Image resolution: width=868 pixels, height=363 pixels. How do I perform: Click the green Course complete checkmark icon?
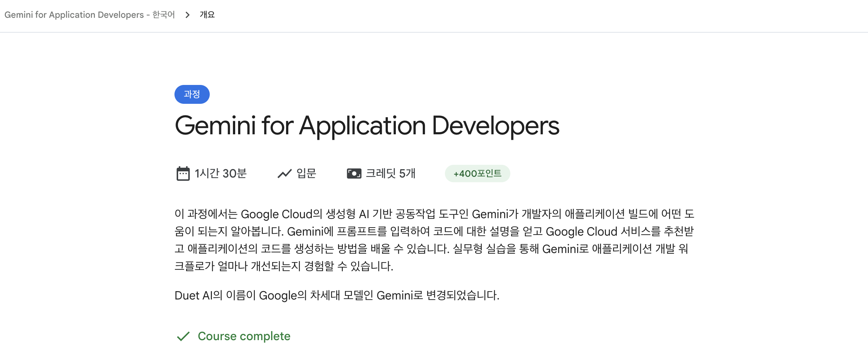(x=183, y=337)
